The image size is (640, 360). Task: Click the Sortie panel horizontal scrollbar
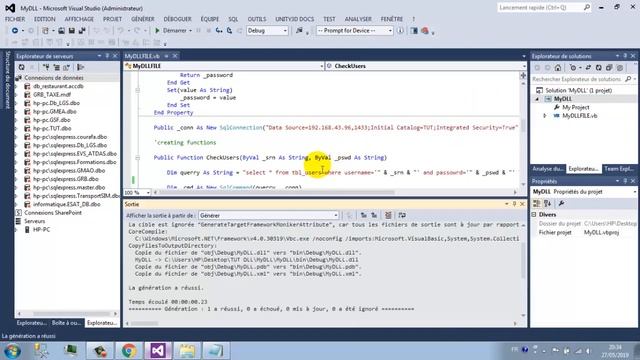point(321,324)
